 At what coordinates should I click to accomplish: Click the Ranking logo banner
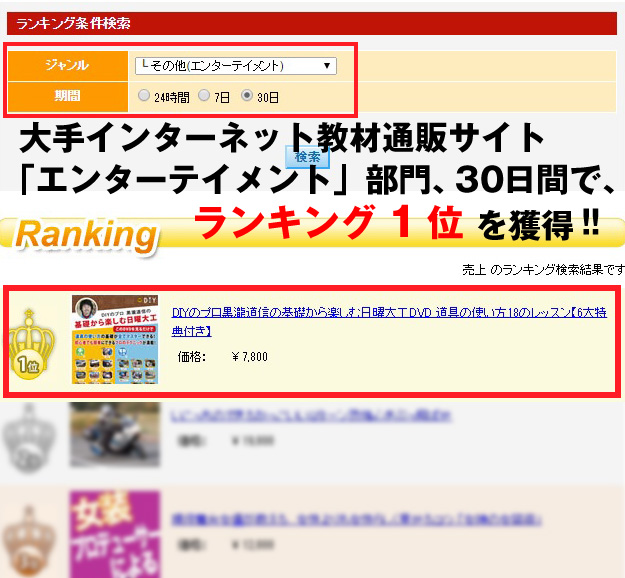click(86, 235)
